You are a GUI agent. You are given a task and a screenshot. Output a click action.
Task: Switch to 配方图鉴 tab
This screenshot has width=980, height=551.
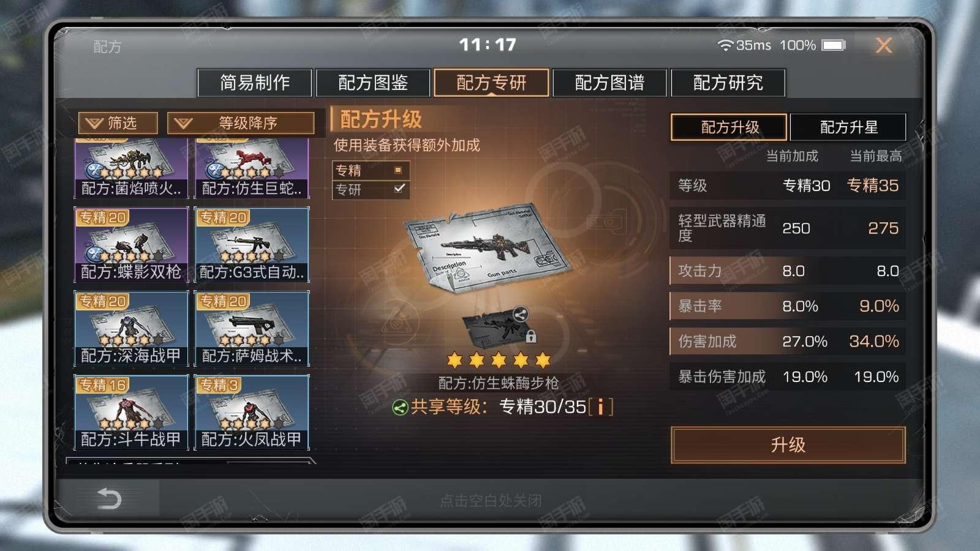coord(373,83)
